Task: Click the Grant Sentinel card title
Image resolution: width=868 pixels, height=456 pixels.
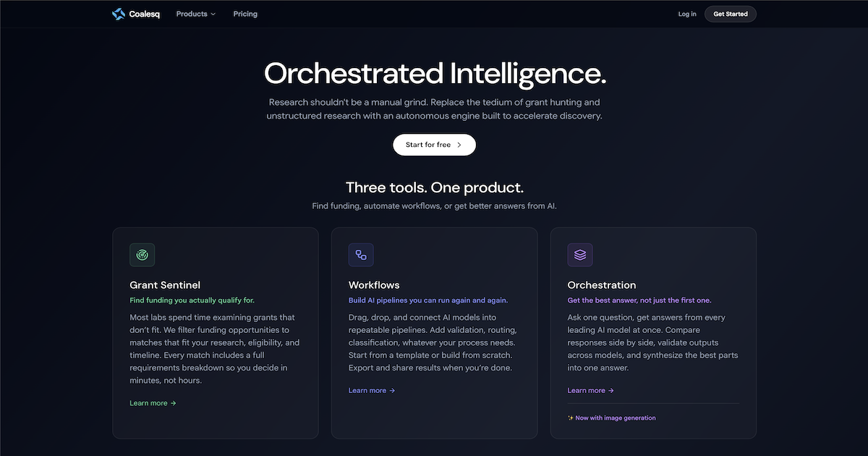Action: pos(165,285)
